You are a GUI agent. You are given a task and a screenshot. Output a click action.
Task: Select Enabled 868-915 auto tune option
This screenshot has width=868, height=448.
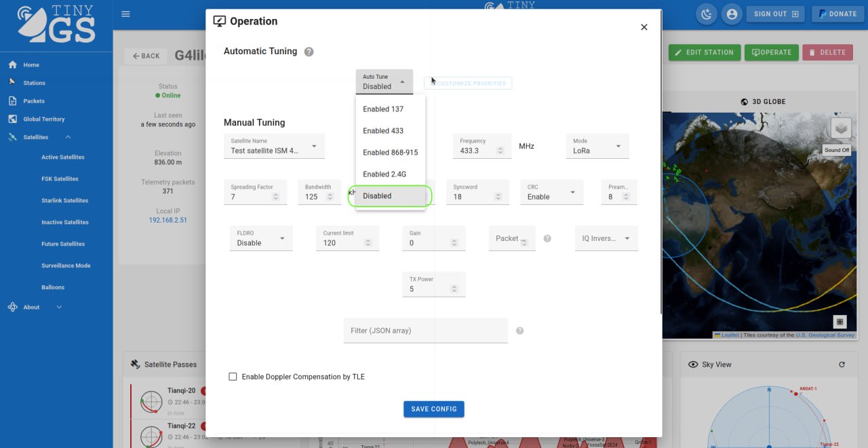click(x=391, y=153)
